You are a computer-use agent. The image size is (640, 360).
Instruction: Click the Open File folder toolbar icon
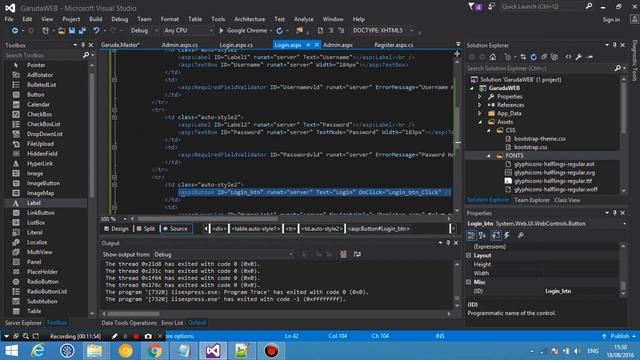point(61,31)
